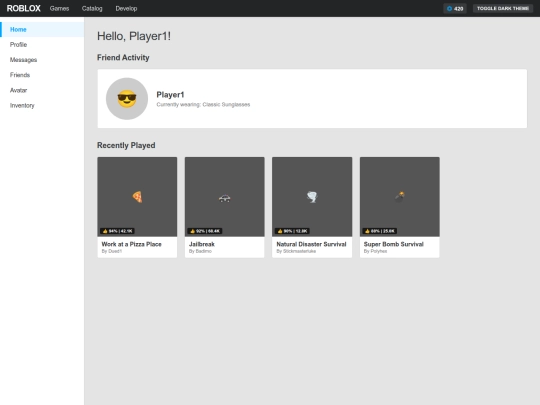Click the ROBLOX logo
Screen dimensions: 540x405
pos(23,8)
